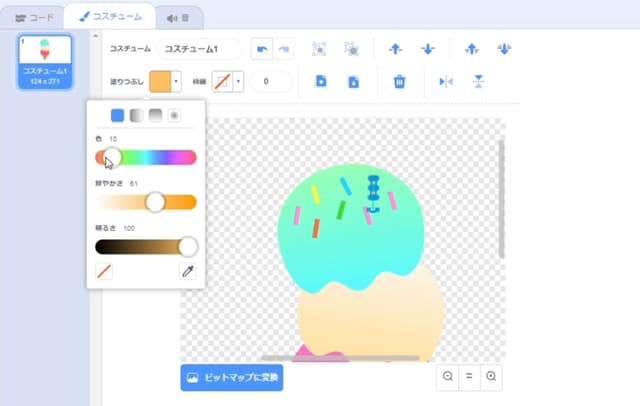Viewport: 640px width, 406px height.
Task: Send the selection to the back
Action: pos(504,49)
